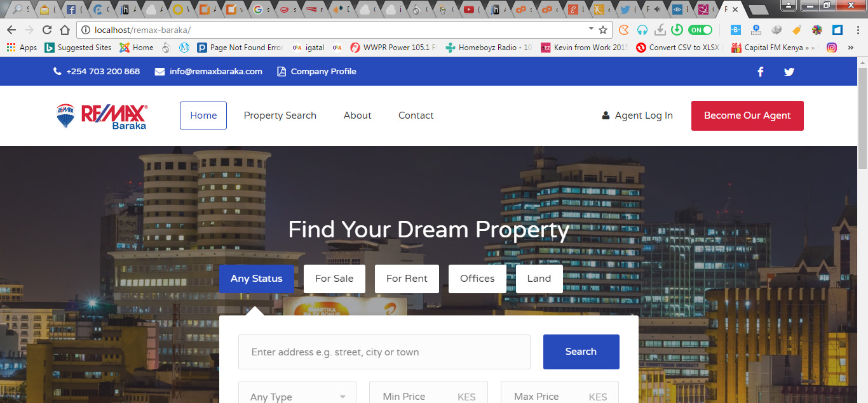
Task: Open the Twitter icon in top bar
Action: 789,72
